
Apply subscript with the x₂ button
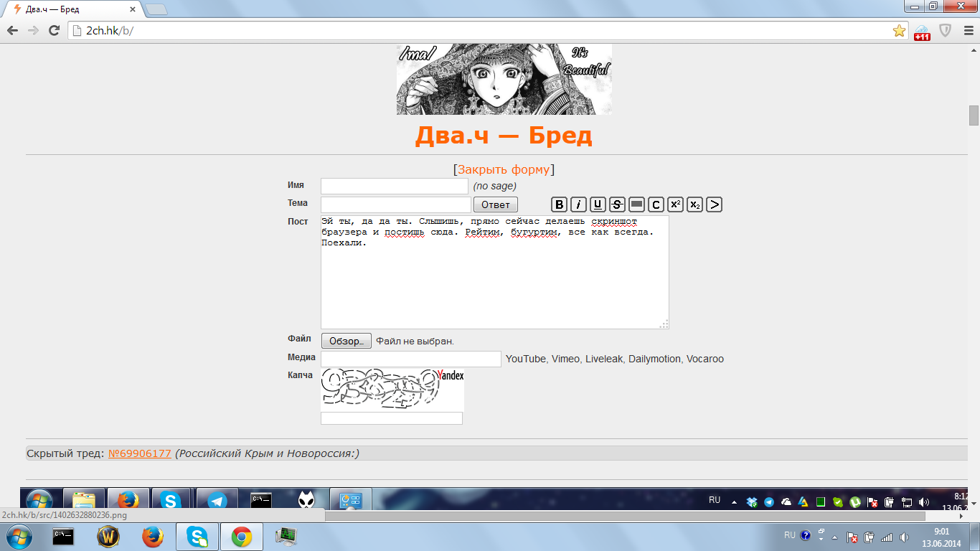(x=694, y=204)
